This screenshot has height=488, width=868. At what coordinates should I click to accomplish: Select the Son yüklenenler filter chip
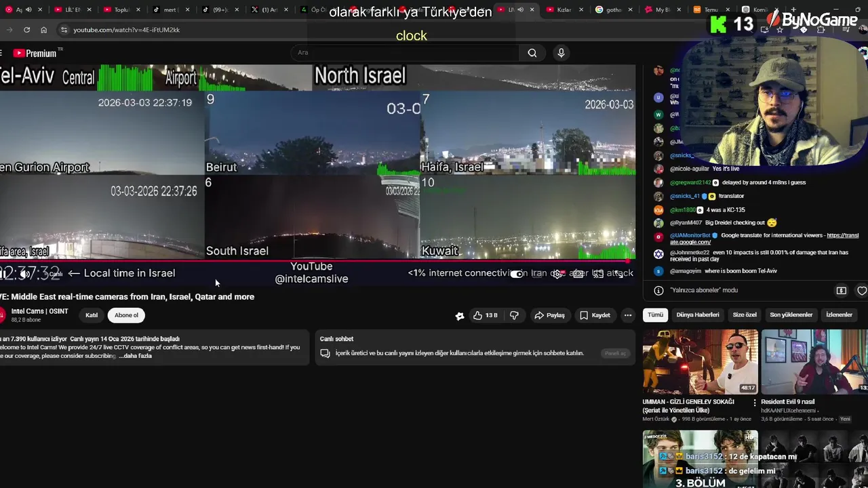click(791, 314)
